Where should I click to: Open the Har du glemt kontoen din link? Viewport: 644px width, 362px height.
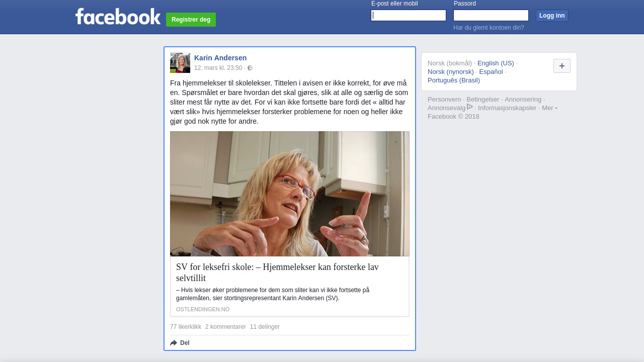point(489,28)
